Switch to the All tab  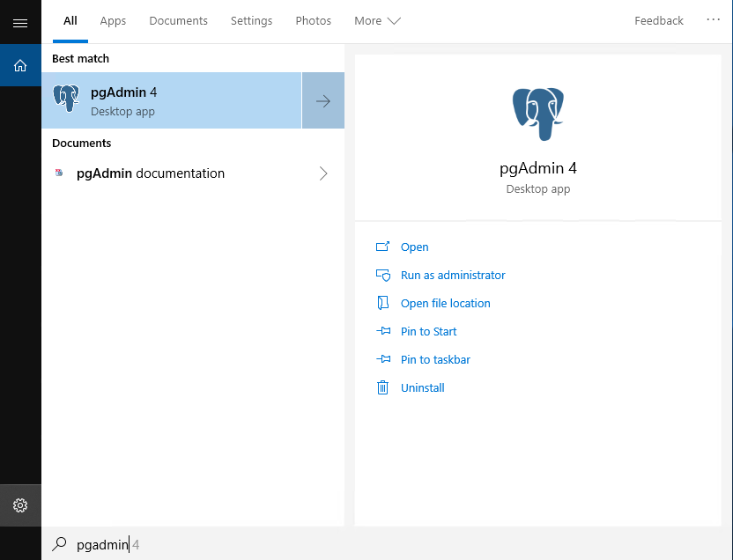[x=70, y=20]
